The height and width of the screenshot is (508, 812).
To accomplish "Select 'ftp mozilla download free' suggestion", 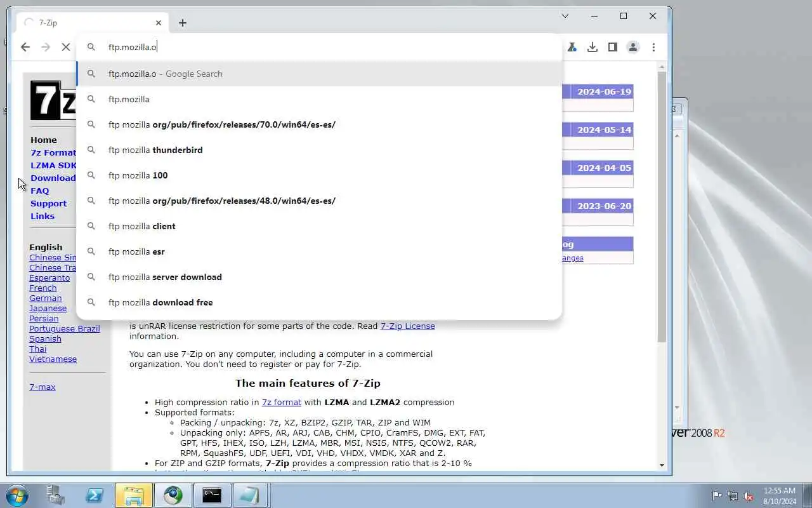I will (319, 302).
